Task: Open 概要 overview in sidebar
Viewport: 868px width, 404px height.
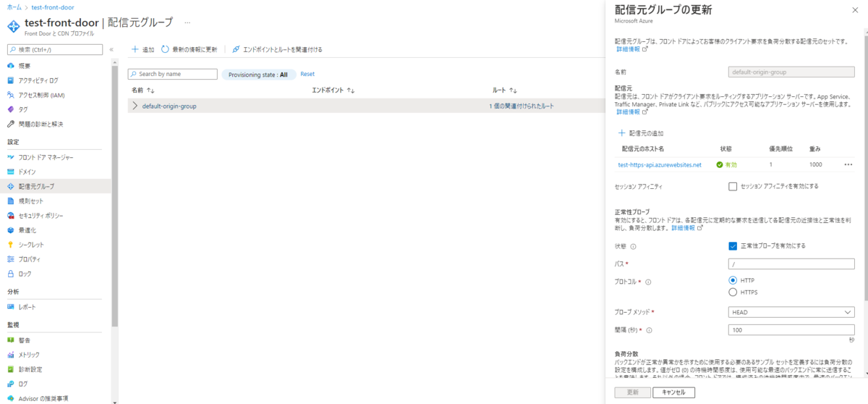Action: point(25,66)
